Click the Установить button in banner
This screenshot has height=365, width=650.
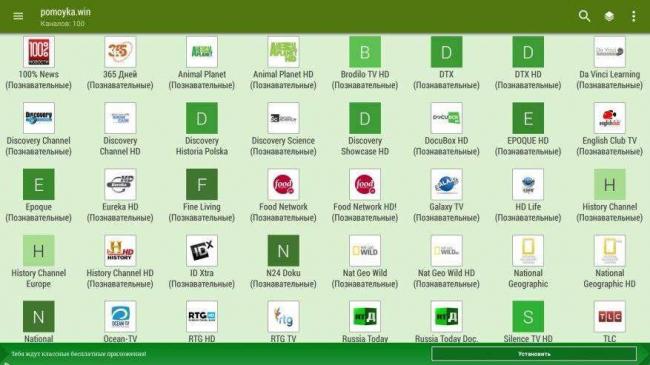tap(534, 354)
